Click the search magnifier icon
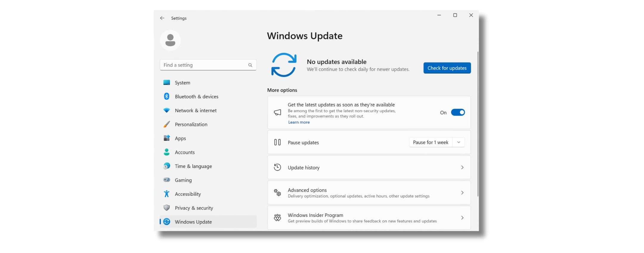This screenshot has height=253, width=644. click(250, 65)
